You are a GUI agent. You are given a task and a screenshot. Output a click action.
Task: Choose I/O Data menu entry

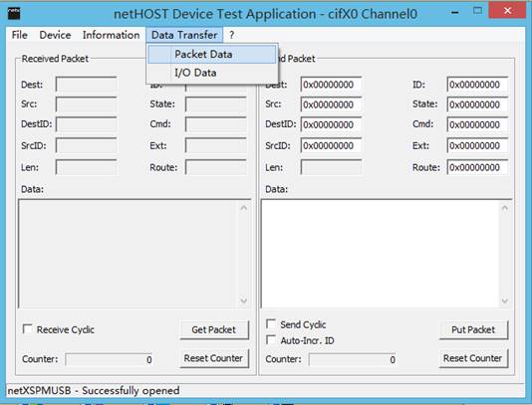tap(212, 73)
